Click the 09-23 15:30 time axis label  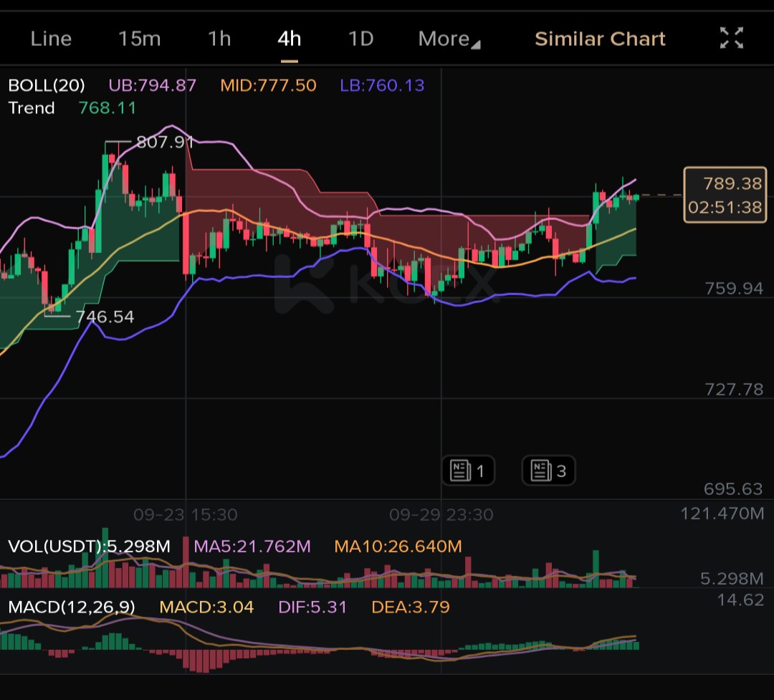tap(185, 514)
